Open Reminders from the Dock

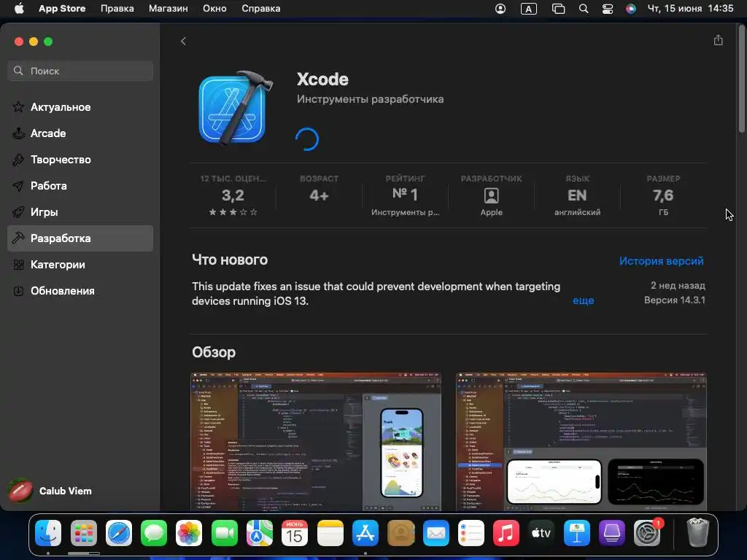(471, 533)
